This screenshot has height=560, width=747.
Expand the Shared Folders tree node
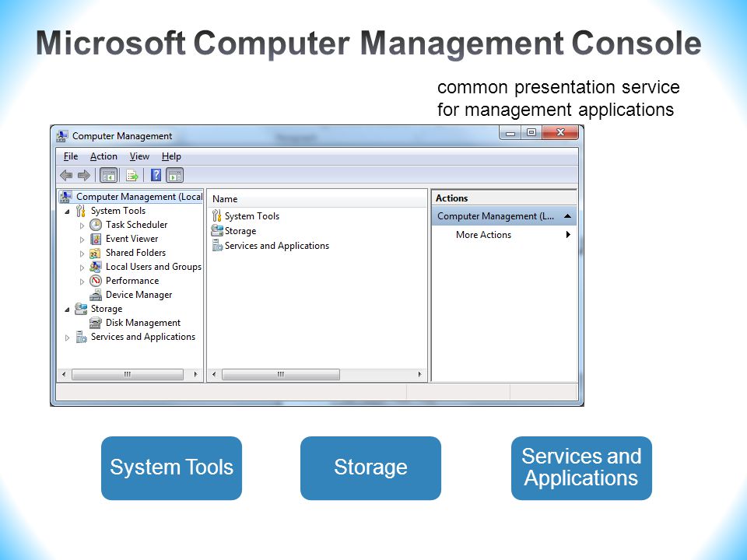pos(82,254)
